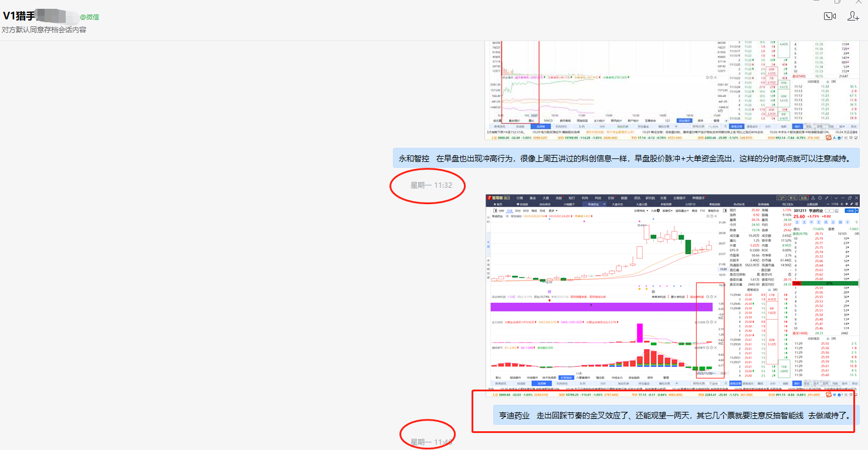Click the 智尊版 logo in the 亨迪药业 screenshot
This screenshot has width=868, height=450.
tap(498, 198)
